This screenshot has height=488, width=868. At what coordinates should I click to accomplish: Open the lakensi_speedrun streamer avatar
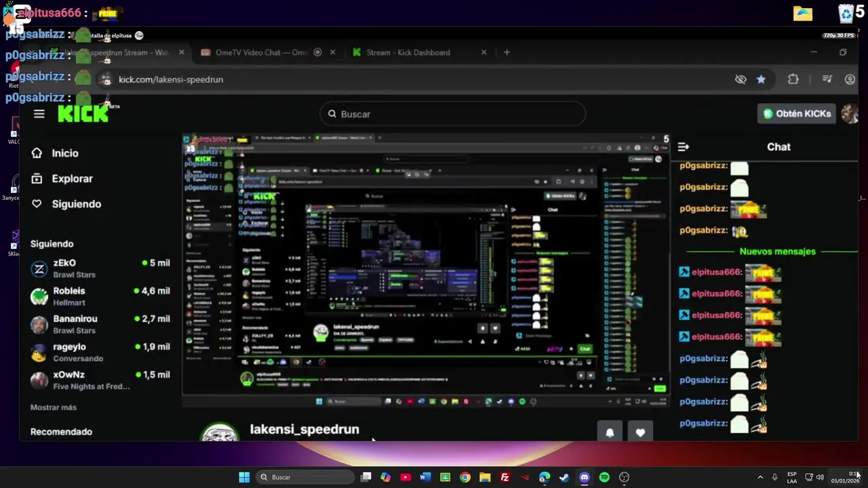[x=220, y=432]
